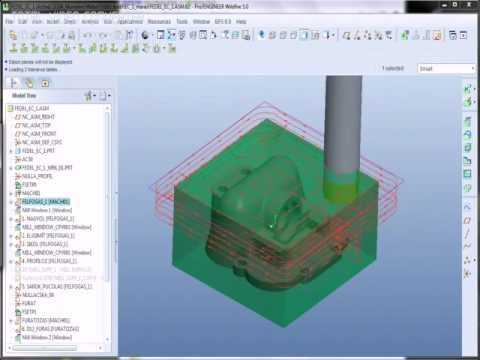Open the Layers icon in the view toolbar

[x=235, y=35]
